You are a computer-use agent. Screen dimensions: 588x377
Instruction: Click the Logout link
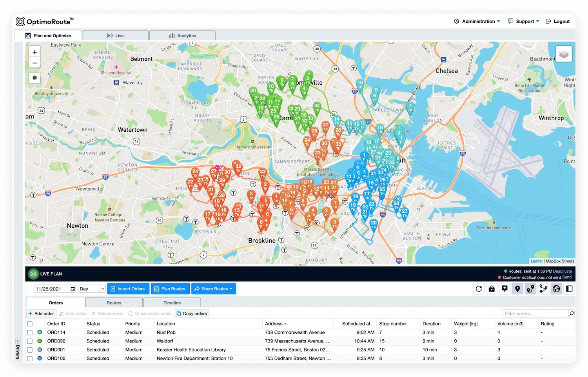pyautogui.click(x=558, y=21)
